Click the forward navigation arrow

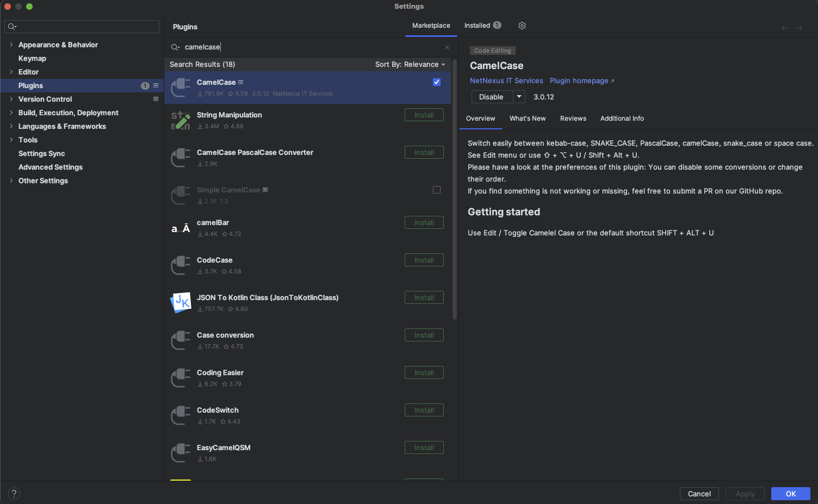tap(799, 28)
